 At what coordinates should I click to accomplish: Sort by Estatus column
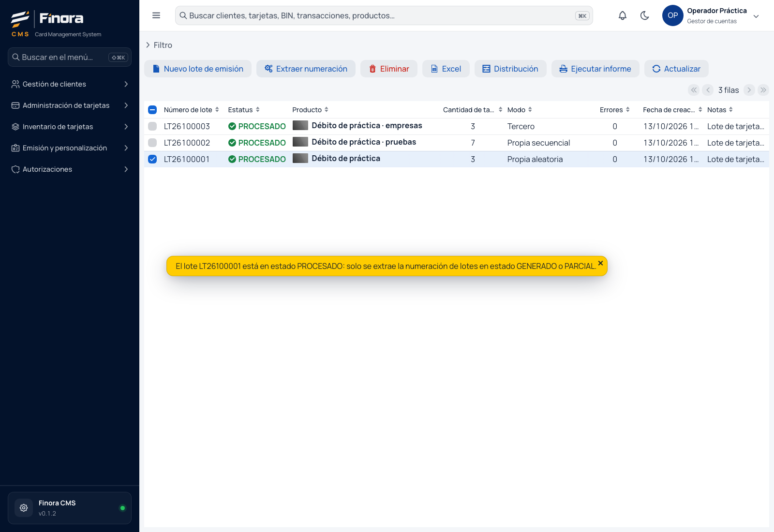(x=244, y=110)
